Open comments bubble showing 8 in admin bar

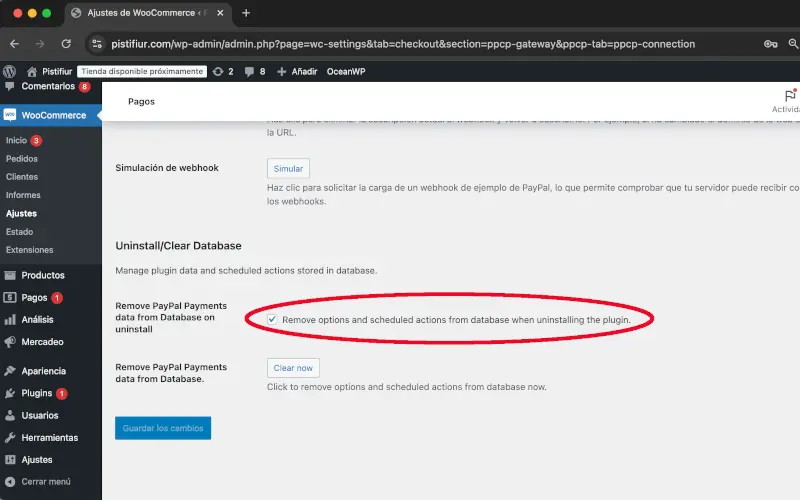249,71
